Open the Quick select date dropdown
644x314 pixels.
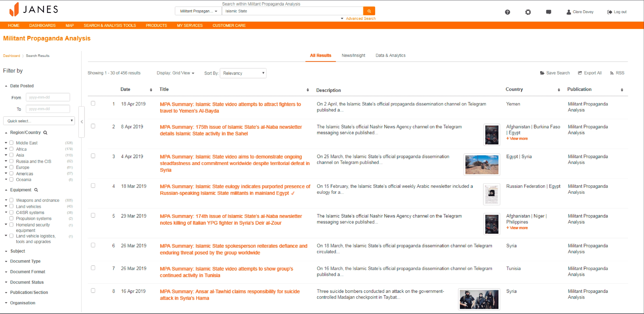[39, 121]
